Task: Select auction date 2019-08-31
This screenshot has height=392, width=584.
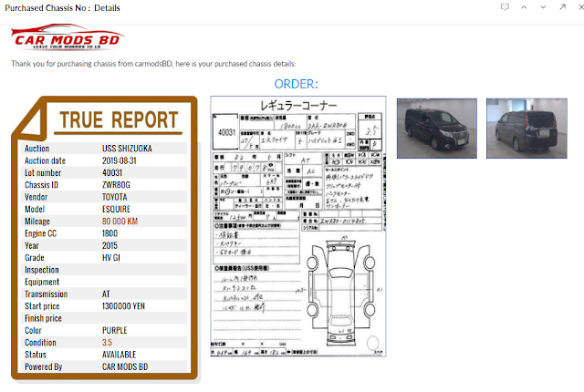Action: coord(120,160)
